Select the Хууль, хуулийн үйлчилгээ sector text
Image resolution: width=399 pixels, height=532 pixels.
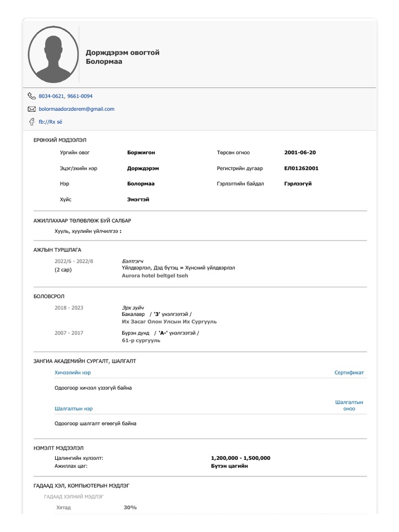tap(86, 231)
